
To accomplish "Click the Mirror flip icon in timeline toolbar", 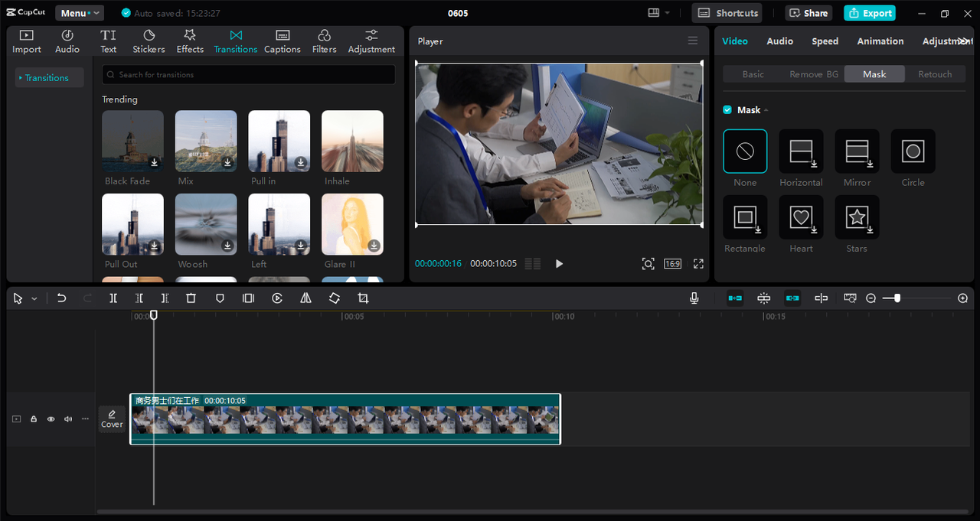I will pyautogui.click(x=305, y=298).
